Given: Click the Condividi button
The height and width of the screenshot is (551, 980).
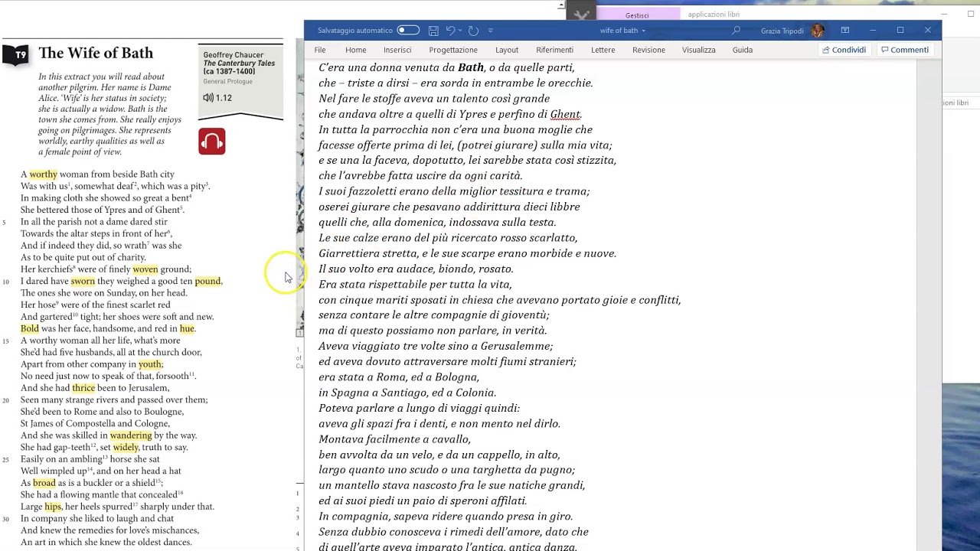Looking at the screenshot, I should [x=844, y=50].
